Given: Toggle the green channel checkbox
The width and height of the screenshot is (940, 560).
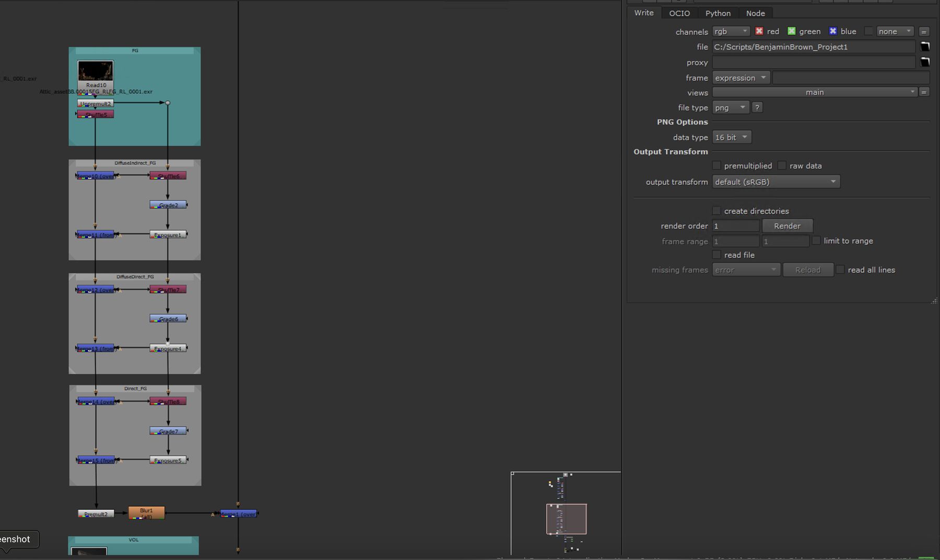Looking at the screenshot, I should pos(791,31).
